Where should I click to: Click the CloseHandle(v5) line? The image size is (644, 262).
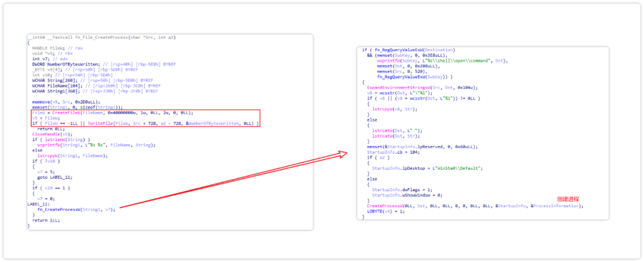pos(50,134)
